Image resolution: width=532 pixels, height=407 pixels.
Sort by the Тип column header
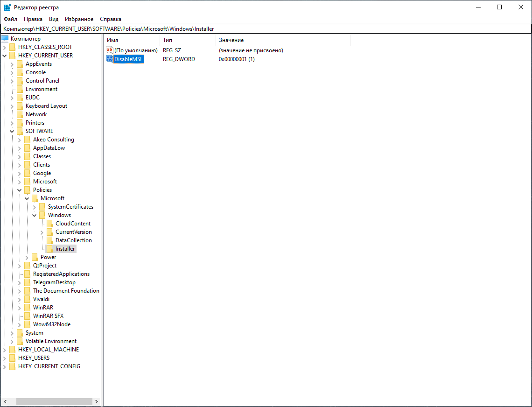click(x=188, y=40)
